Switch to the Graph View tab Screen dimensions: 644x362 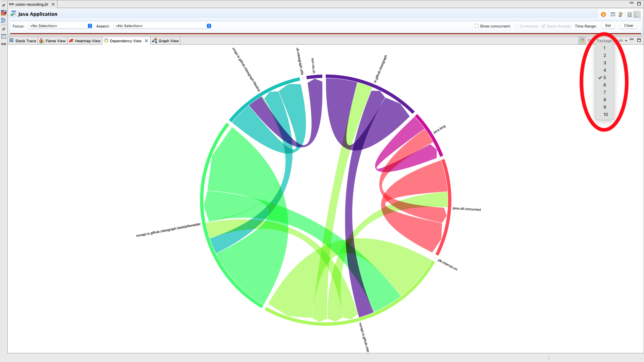click(x=166, y=41)
